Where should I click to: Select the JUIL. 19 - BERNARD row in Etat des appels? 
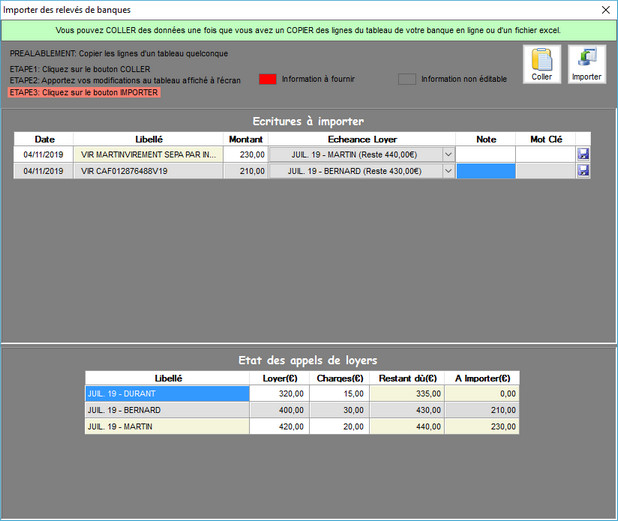tap(167, 410)
